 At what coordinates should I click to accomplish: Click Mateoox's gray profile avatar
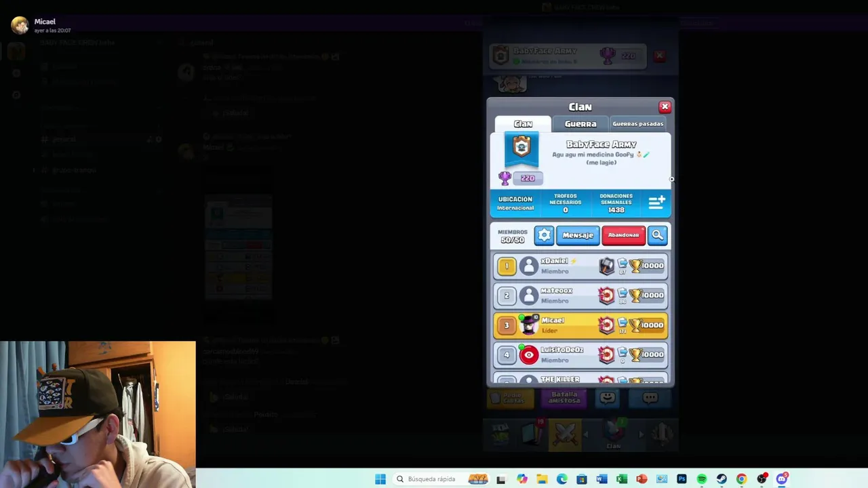(528, 296)
